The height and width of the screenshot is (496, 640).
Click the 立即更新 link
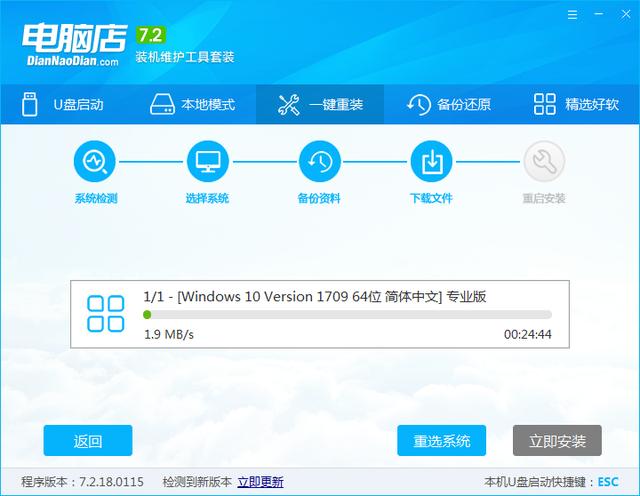[x=260, y=482]
